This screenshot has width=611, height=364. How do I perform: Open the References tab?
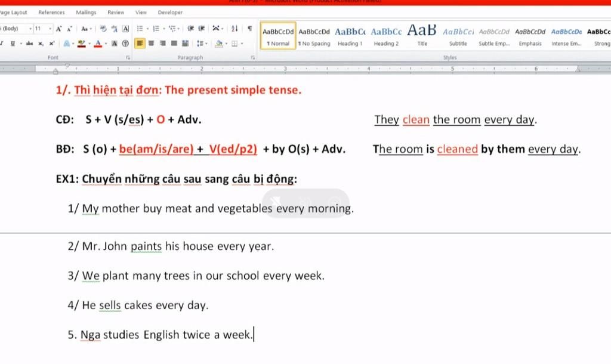(51, 13)
